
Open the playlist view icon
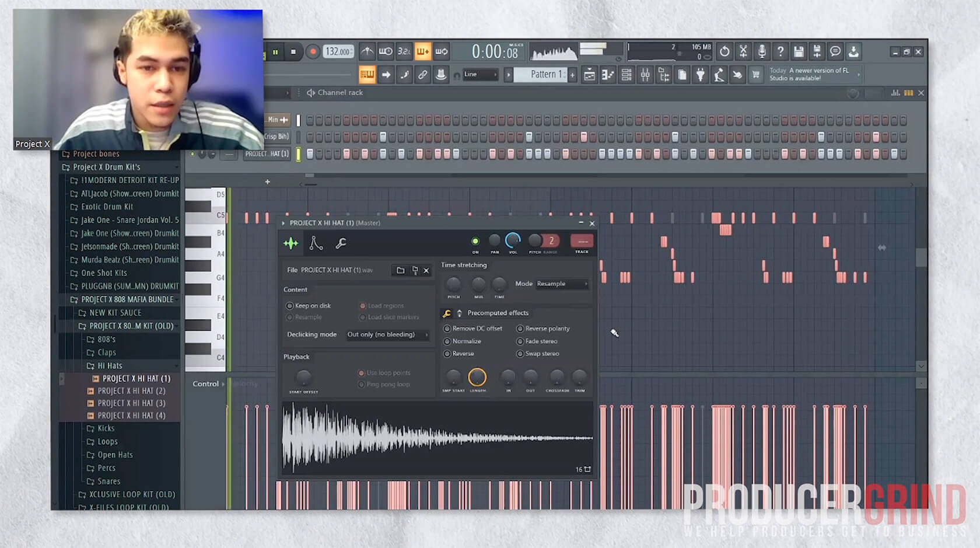pos(589,75)
